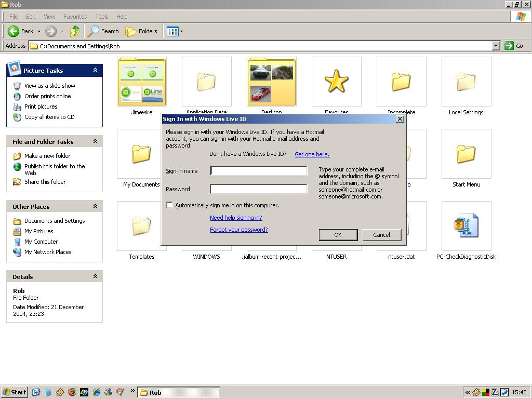Select the Local Settings folder
This screenshot has height=399, width=532.
tap(466, 82)
